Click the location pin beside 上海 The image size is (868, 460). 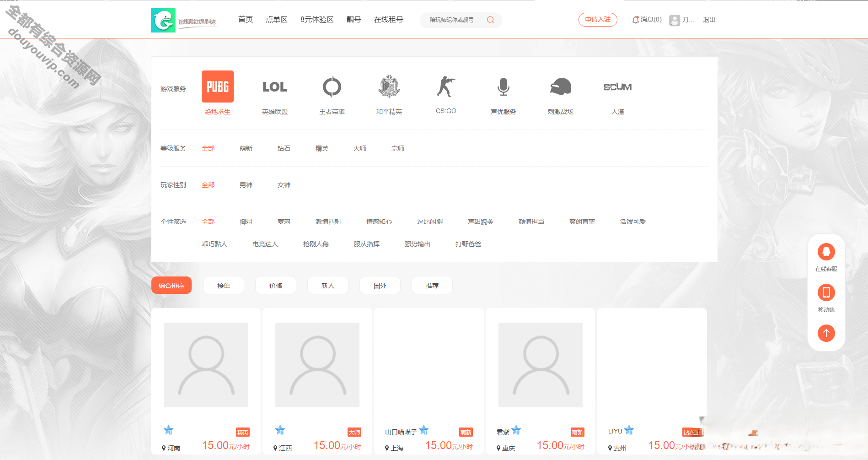click(x=387, y=448)
